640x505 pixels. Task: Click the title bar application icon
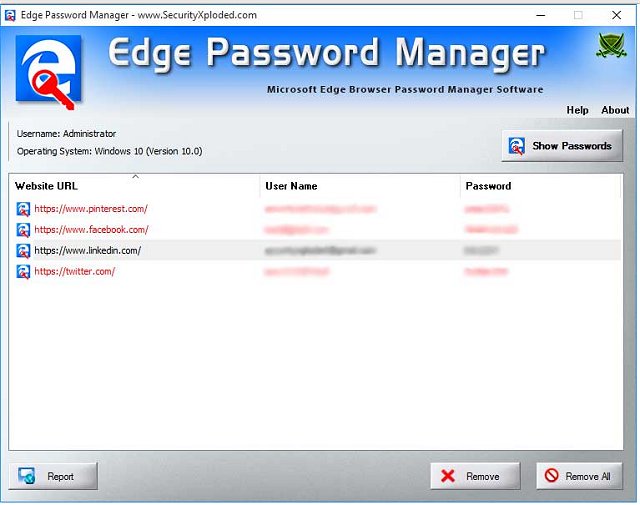pyautogui.click(x=10, y=16)
